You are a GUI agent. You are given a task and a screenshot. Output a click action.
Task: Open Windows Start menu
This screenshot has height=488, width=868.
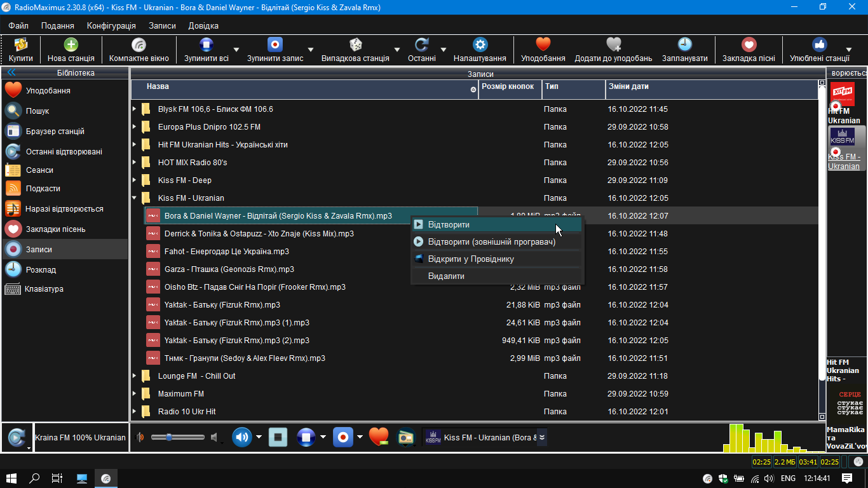(11, 478)
